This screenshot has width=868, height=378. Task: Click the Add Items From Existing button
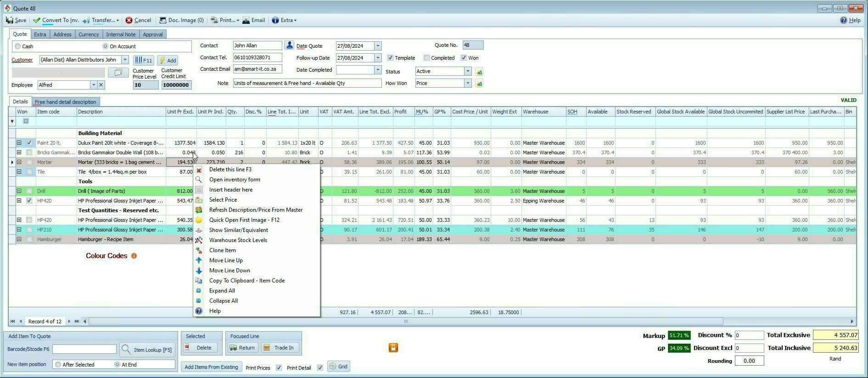pos(211,367)
